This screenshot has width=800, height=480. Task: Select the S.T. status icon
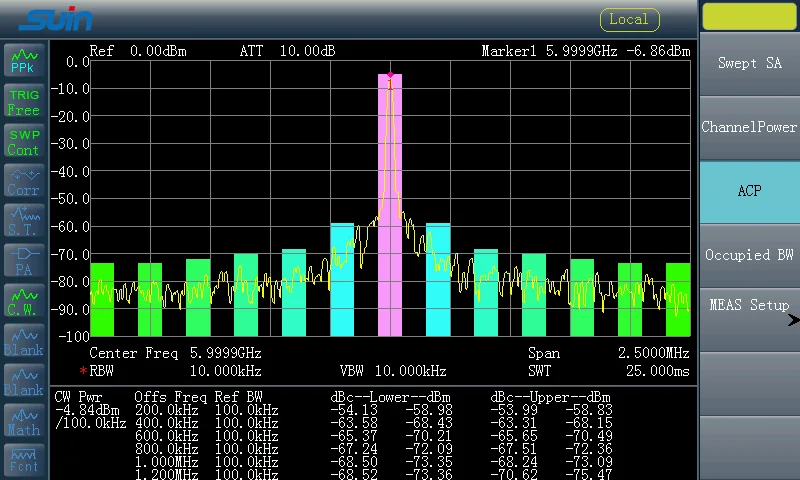coord(23,221)
